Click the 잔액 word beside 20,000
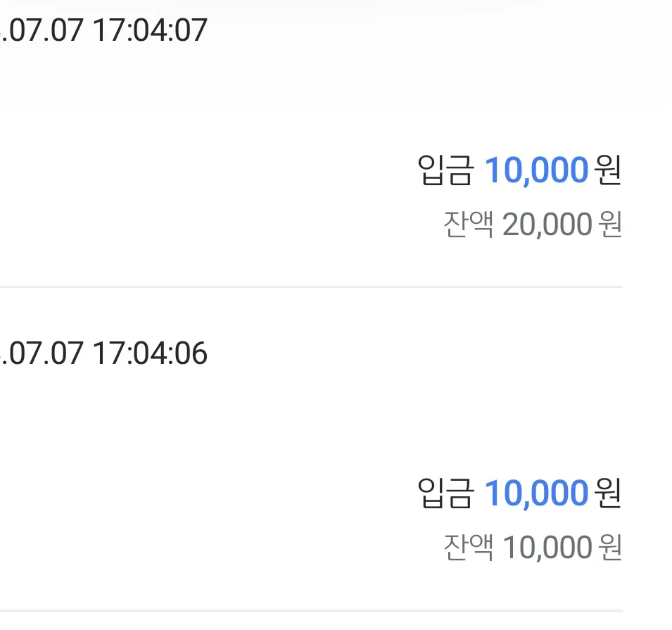The width and height of the screenshot is (672, 630). pos(469,225)
